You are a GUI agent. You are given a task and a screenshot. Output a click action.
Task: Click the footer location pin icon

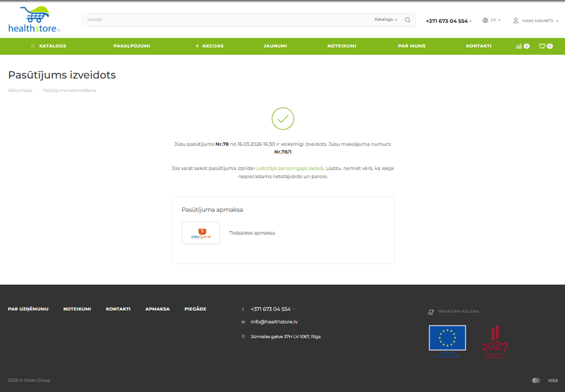[x=243, y=337]
